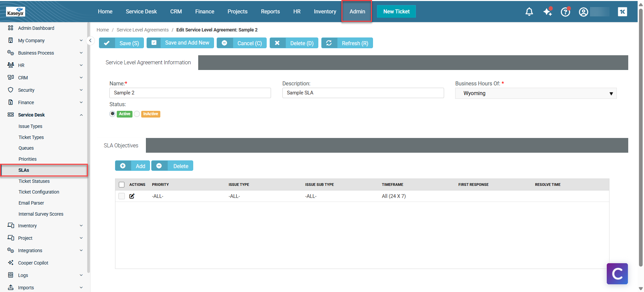
Task: Click the Delete (D) button
Action: pos(294,43)
